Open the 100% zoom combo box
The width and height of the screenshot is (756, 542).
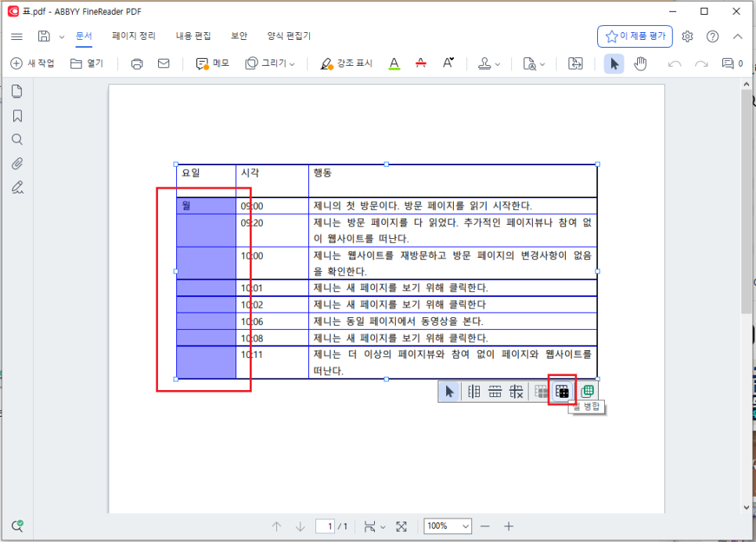coord(448,526)
